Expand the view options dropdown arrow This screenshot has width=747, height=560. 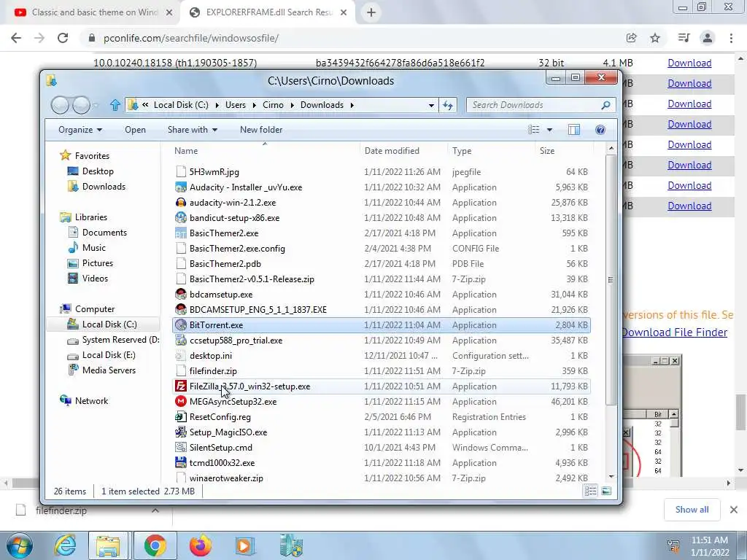pyautogui.click(x=549, y=130)
